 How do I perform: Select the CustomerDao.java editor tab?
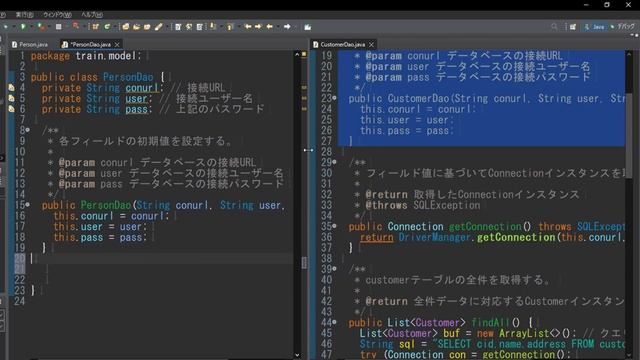pos(342,44)
